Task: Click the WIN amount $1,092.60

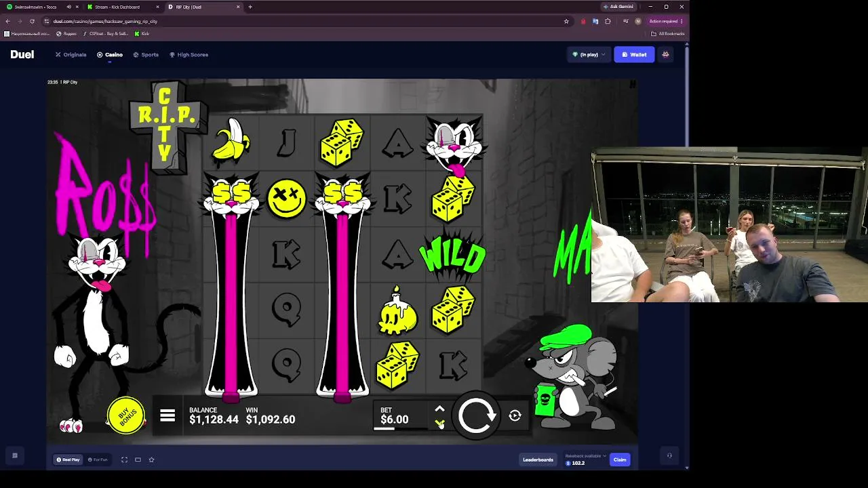Action: pyautogui.click(x=271, y=420)
